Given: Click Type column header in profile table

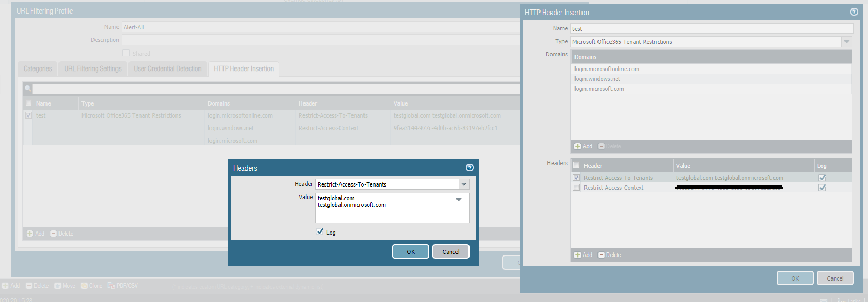Looking at the screenshot, I should tap(142, 103).
